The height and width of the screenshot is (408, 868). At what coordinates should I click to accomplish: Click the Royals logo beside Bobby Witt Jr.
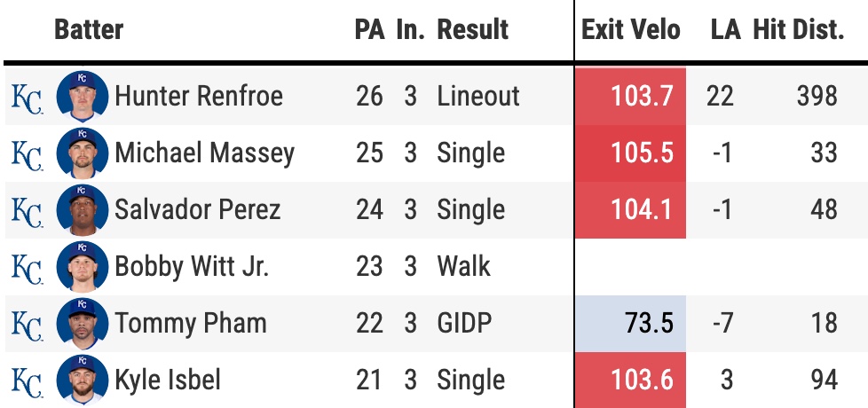(27, 267)
